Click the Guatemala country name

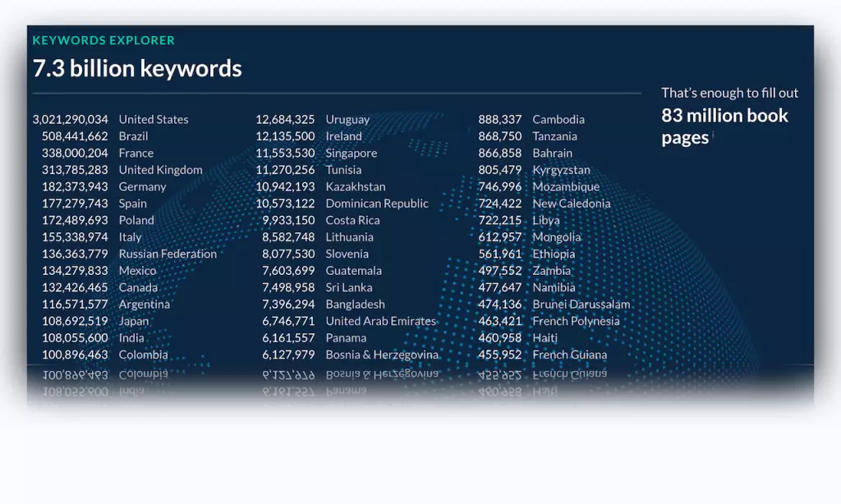(x=353, y=271)
